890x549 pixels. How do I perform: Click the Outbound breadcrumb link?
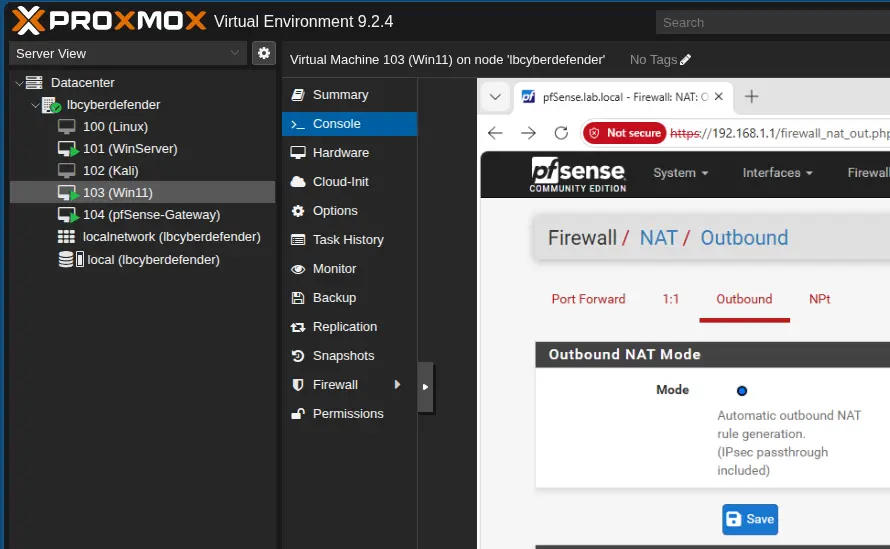pos(744,238)
